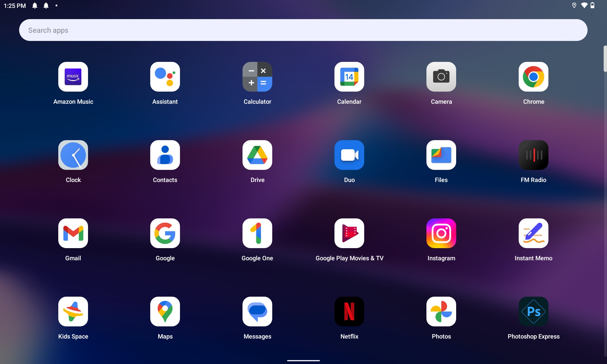Screen dimensions: 607x364
Task: Open Calculator app
Action: 258,77
